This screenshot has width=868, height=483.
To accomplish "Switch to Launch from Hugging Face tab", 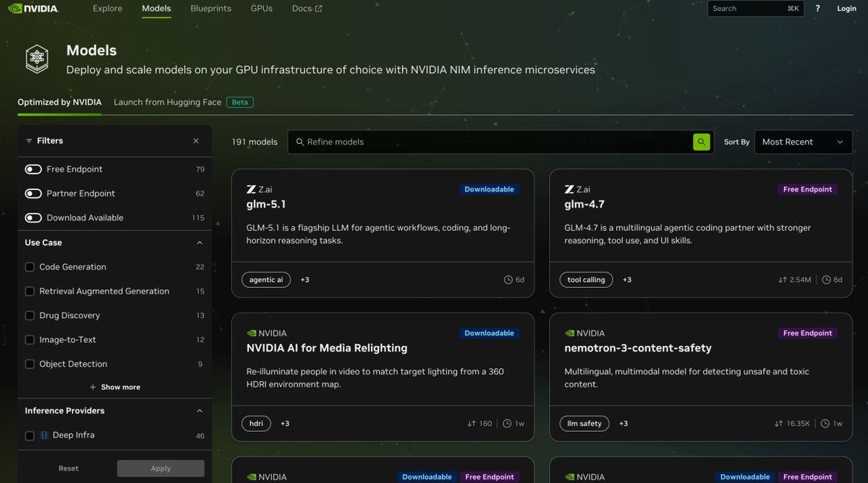I will tap(167, 103).
